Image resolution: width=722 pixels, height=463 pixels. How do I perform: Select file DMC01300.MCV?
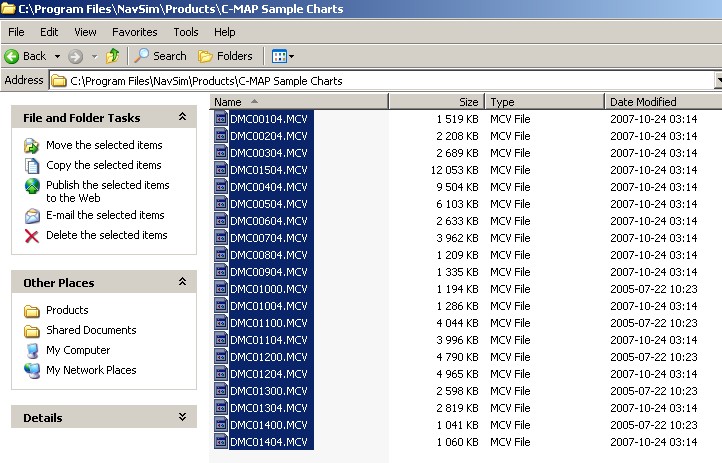(x=268, y=391)
